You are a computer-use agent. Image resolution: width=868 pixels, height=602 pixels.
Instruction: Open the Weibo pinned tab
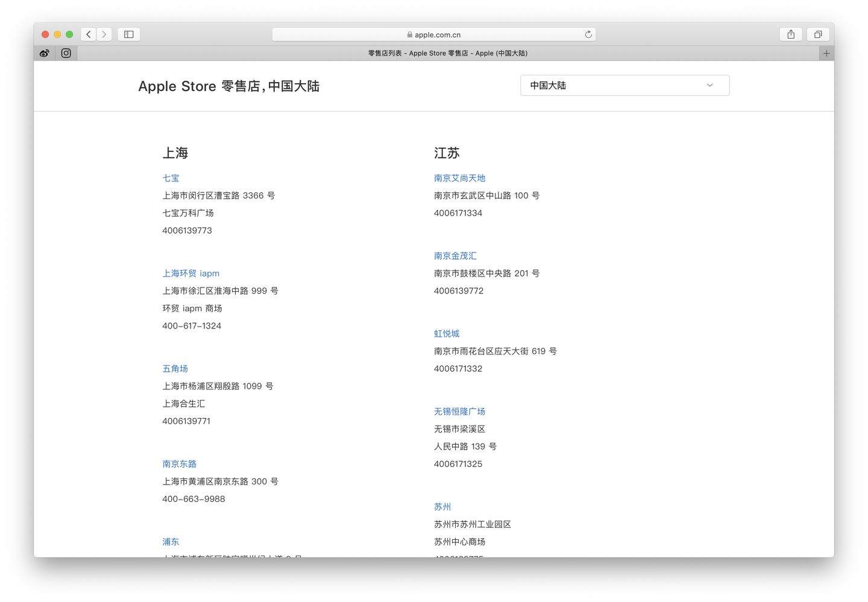(45, 53)
